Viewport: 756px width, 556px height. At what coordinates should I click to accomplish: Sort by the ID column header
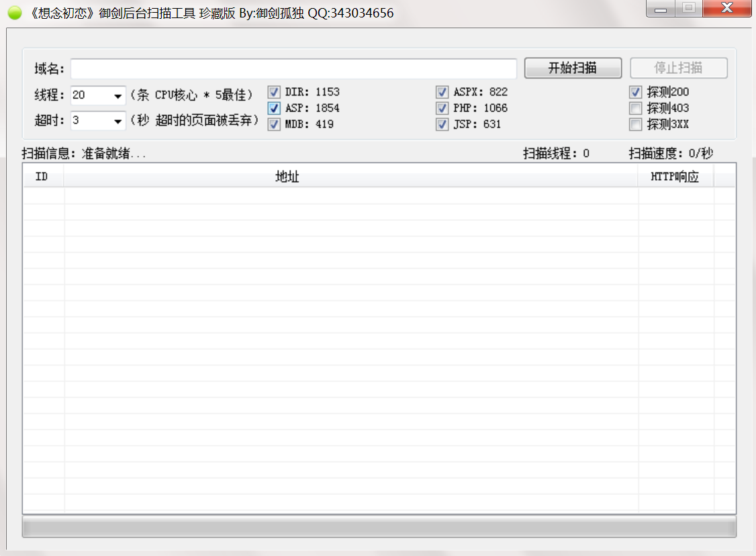point(44,177)
